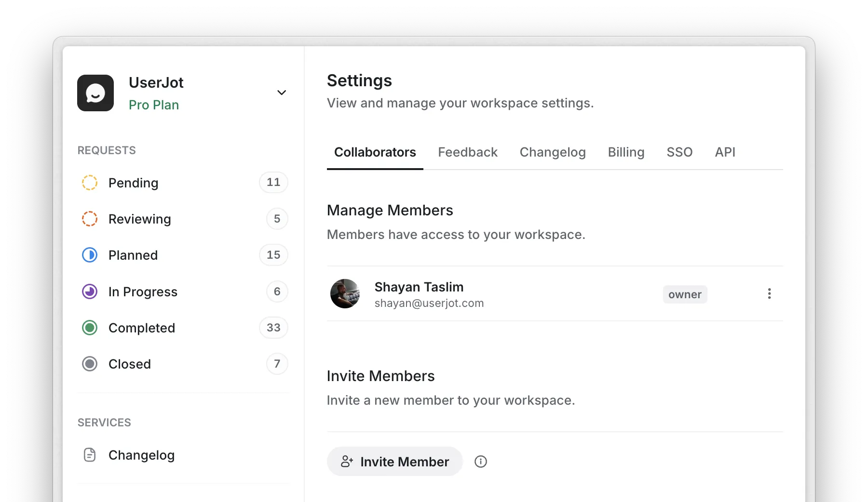This screenshot has height=502, width=868.
Task: Click the In Progress purple icon
Action: click(x=90, y=291)
